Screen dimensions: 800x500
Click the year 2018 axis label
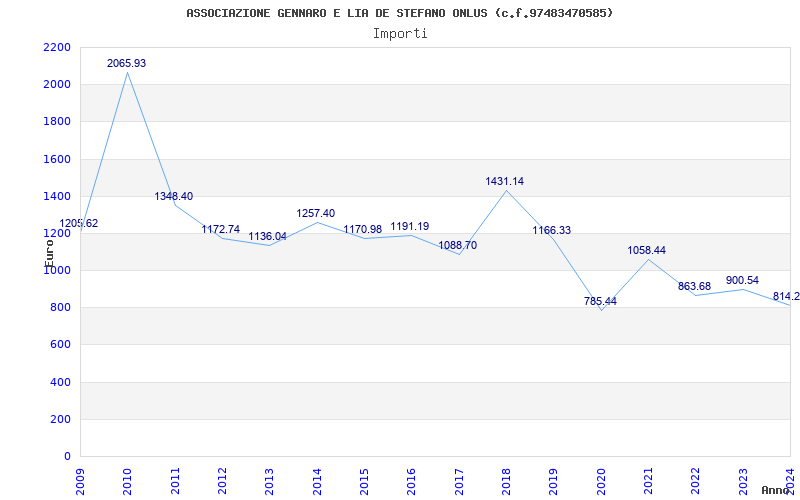(507, 481)
